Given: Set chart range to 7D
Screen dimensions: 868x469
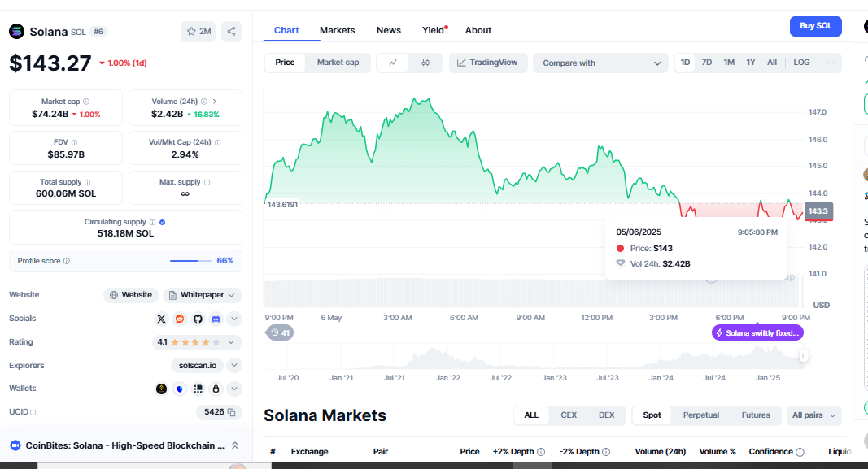Looking at the screenshot, I should (707, 63).
